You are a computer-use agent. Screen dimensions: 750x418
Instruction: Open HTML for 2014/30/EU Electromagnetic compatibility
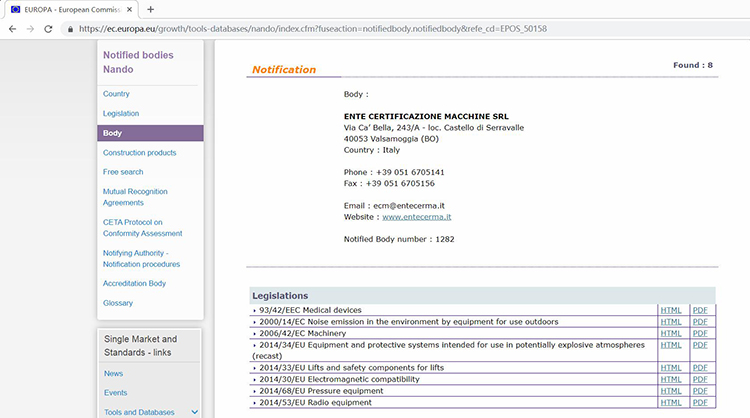(x=671, y=379)
